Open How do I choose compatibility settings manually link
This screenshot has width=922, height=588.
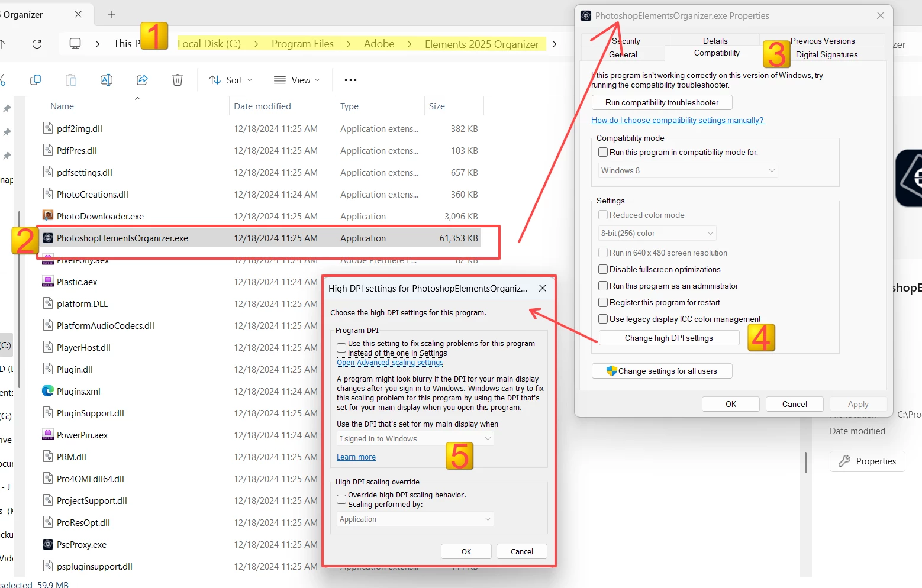point(678,120)
